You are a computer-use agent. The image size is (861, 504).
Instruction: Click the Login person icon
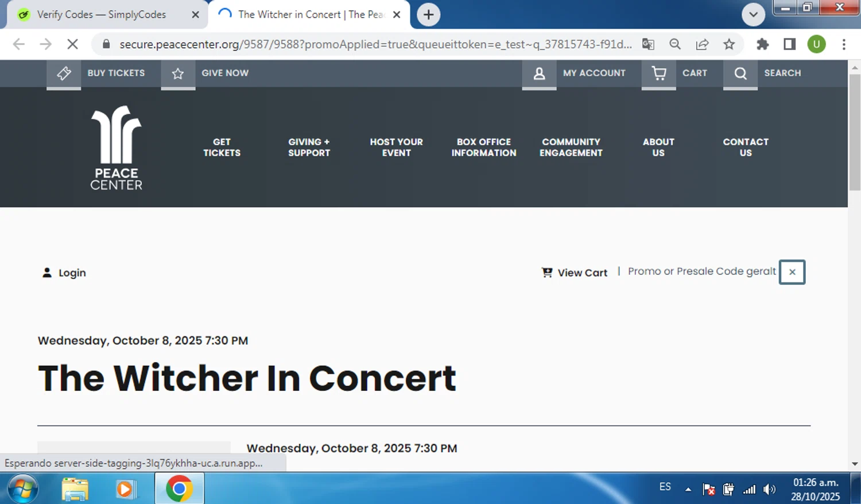[x=47, y=273]
